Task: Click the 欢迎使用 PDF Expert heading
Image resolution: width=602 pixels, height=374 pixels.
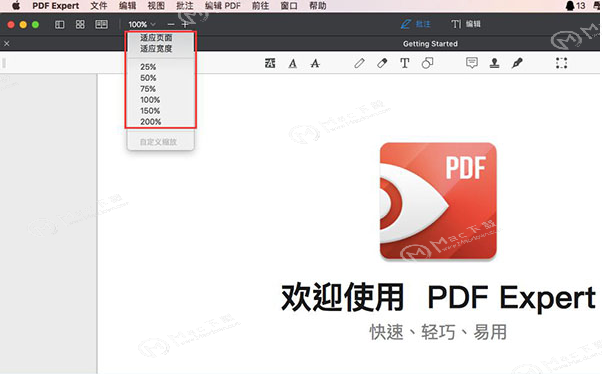Action: click(438, 298)
